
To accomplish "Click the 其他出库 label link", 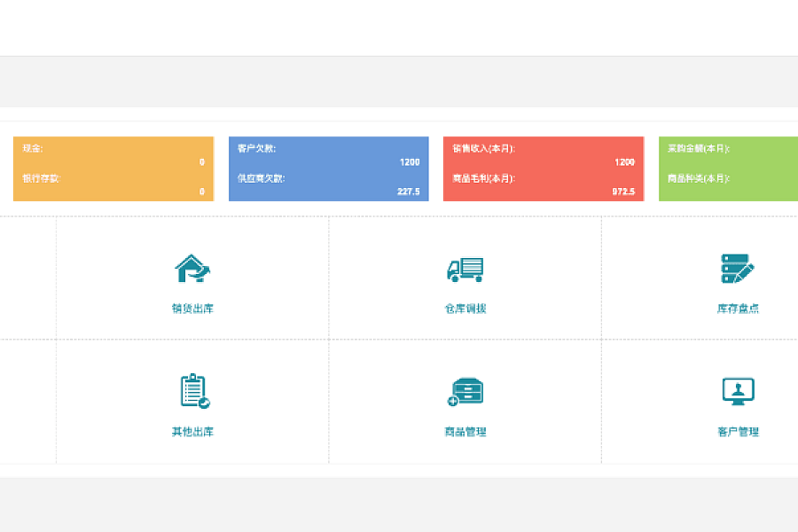I will pyautogui.click(x=192, y=432).
